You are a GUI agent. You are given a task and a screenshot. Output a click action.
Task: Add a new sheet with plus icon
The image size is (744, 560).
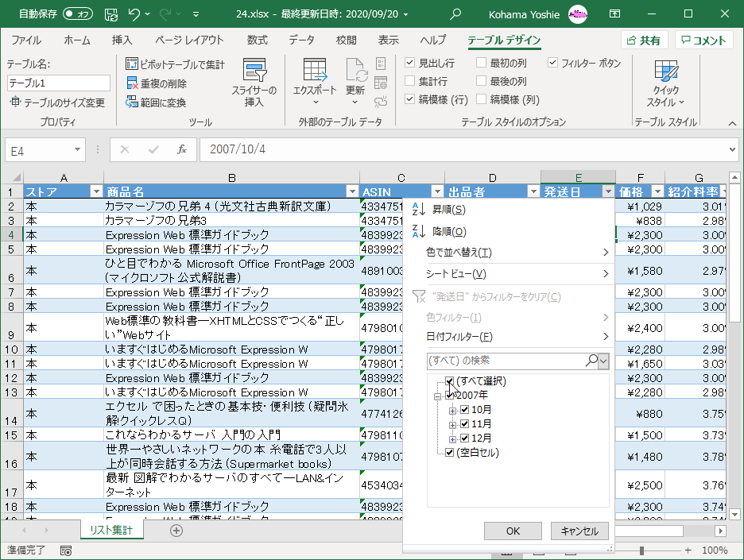click(x=176, y=531)
